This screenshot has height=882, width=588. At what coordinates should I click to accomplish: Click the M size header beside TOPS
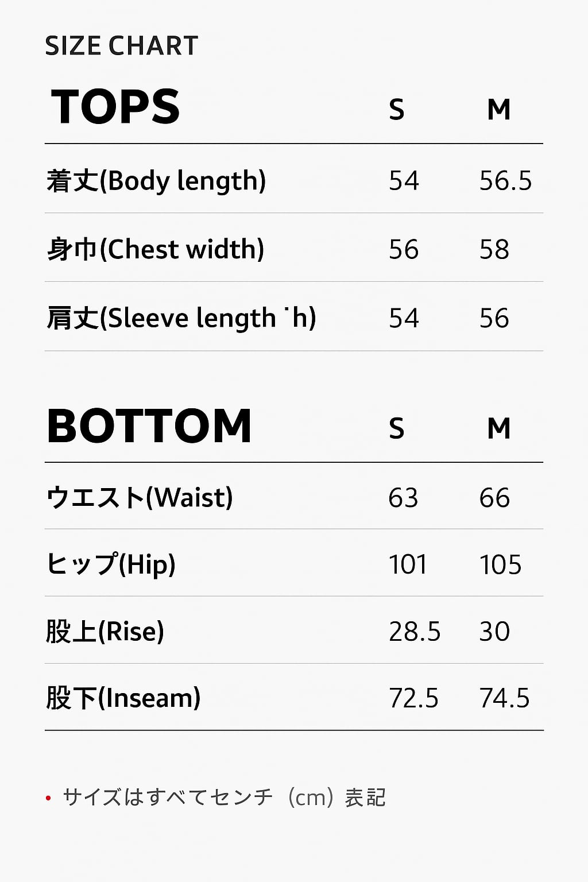(x=498, y=109)
